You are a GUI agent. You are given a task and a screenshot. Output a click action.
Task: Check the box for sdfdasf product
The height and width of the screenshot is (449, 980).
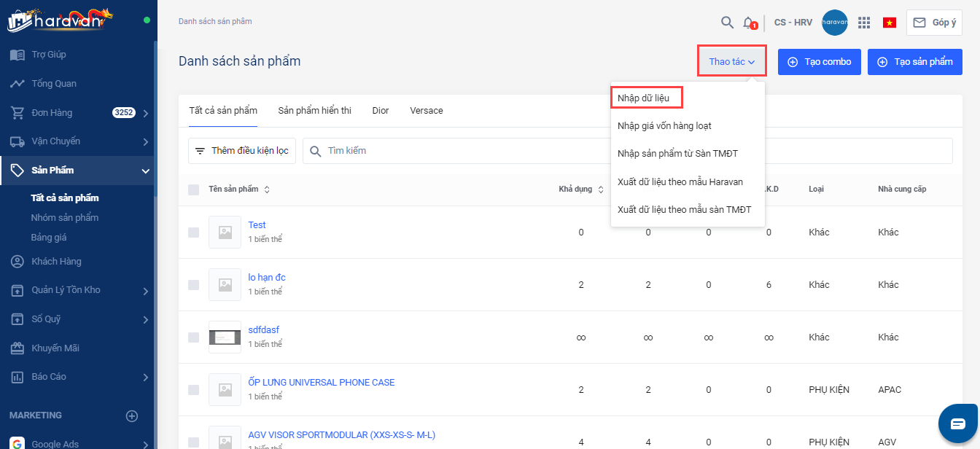click(193, 337)
